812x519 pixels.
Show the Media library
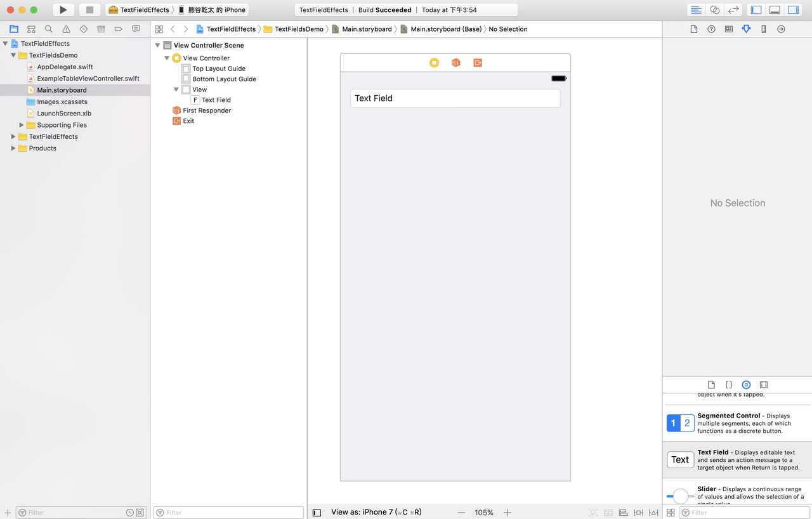pyautogui.click(x=764, y=384)
